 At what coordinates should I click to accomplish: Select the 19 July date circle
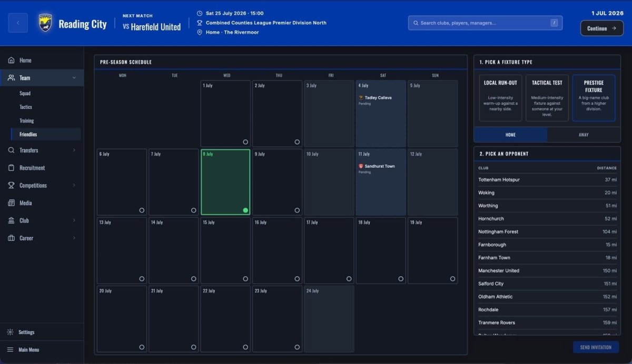coord(452,279)
